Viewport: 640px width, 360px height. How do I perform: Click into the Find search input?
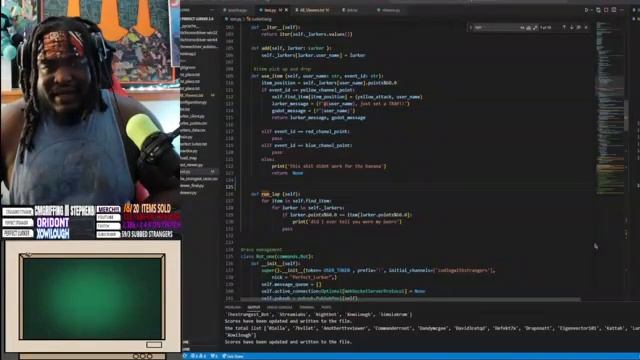point(496,27)
